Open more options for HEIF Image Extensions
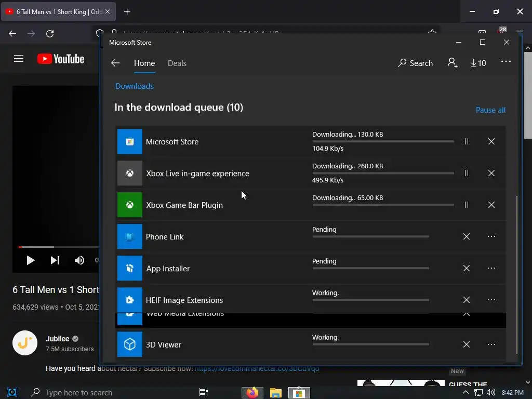The width and height of the screenshot is (532, 399). click(x=491, y=300)
